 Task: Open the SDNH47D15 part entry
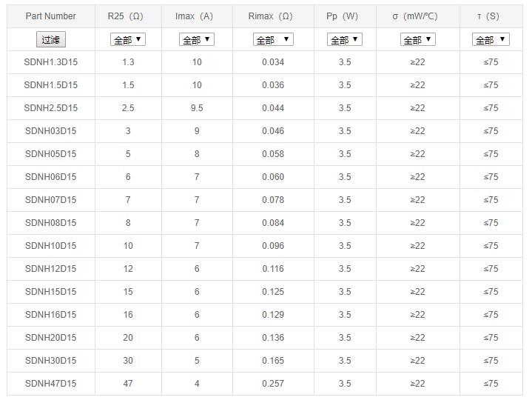(50, 384)
